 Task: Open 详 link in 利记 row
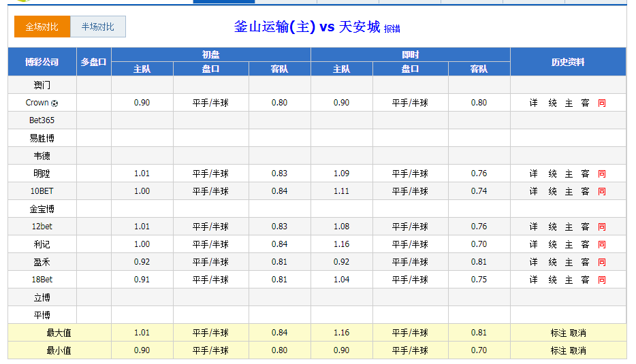pyautogui.click(x=533, y=244)
